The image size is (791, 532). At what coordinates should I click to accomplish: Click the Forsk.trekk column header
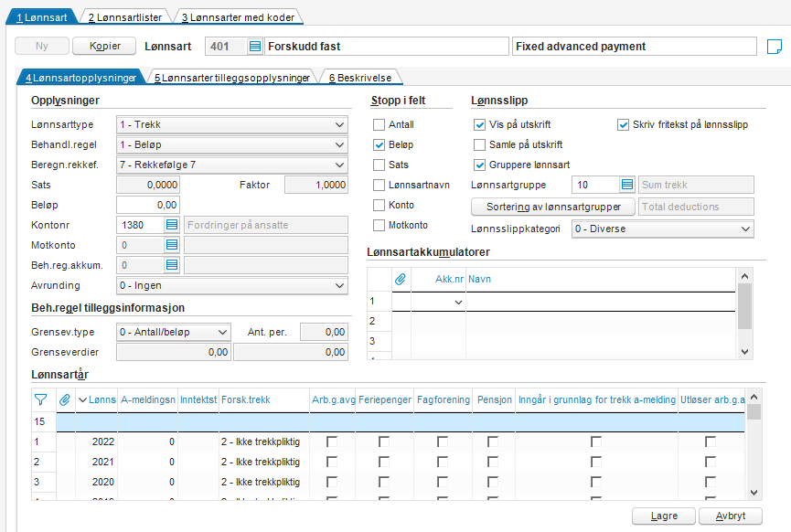[x=264, y=399]
